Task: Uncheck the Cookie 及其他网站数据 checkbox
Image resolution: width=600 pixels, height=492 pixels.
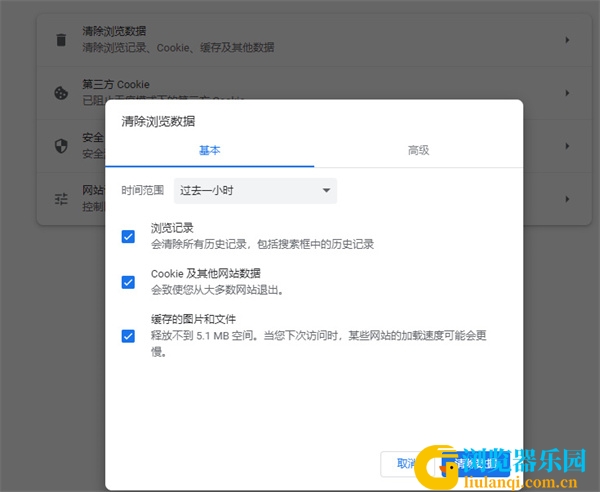Action: pos(128,282)
